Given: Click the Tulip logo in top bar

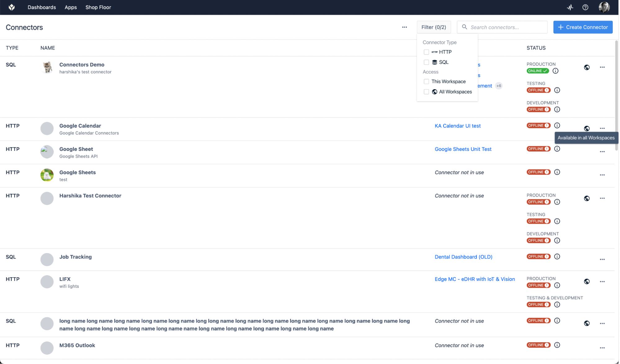Looking at the screenshot, I should point(12,7).
